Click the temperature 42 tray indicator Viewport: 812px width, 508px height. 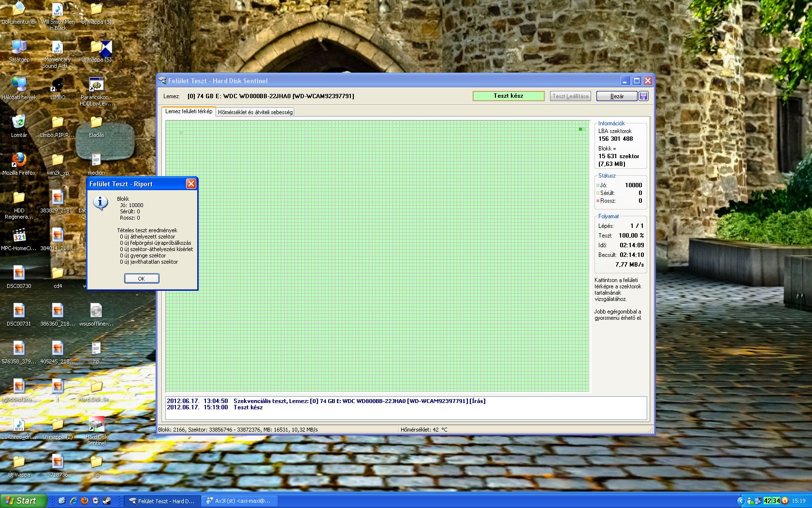tap(767, 501)
